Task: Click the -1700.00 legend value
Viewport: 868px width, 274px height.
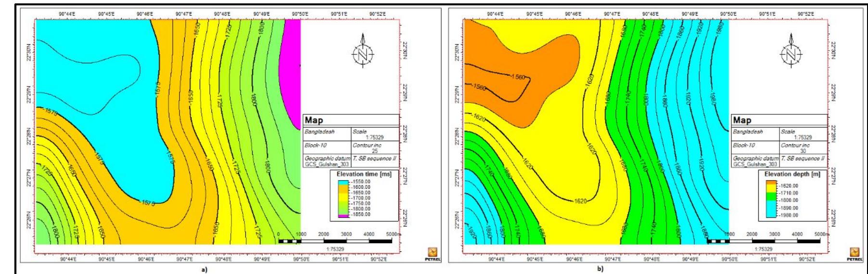Action: pyautogui.click(x=360, y=198)
